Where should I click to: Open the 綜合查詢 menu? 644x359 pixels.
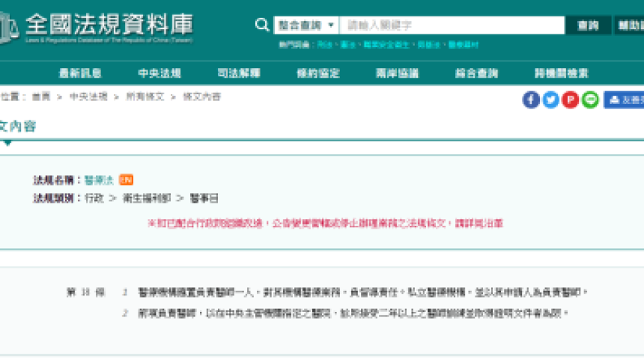[477, 73]
